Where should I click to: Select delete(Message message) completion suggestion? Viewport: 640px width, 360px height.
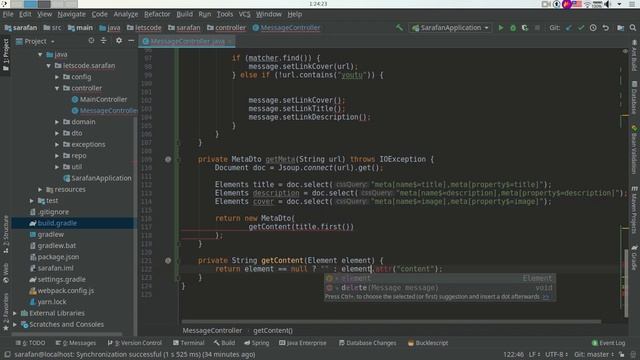coord(439,288)
